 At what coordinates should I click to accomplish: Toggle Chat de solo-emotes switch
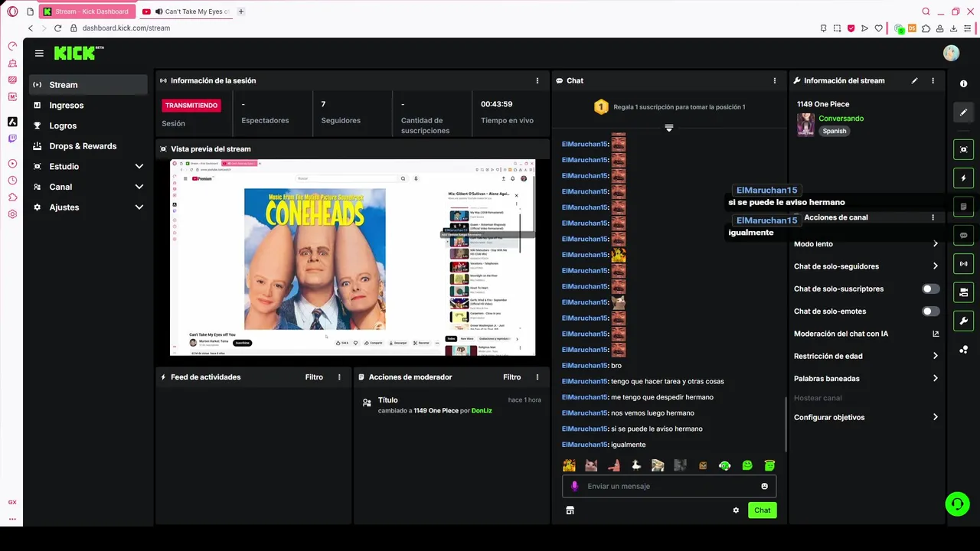930,311
